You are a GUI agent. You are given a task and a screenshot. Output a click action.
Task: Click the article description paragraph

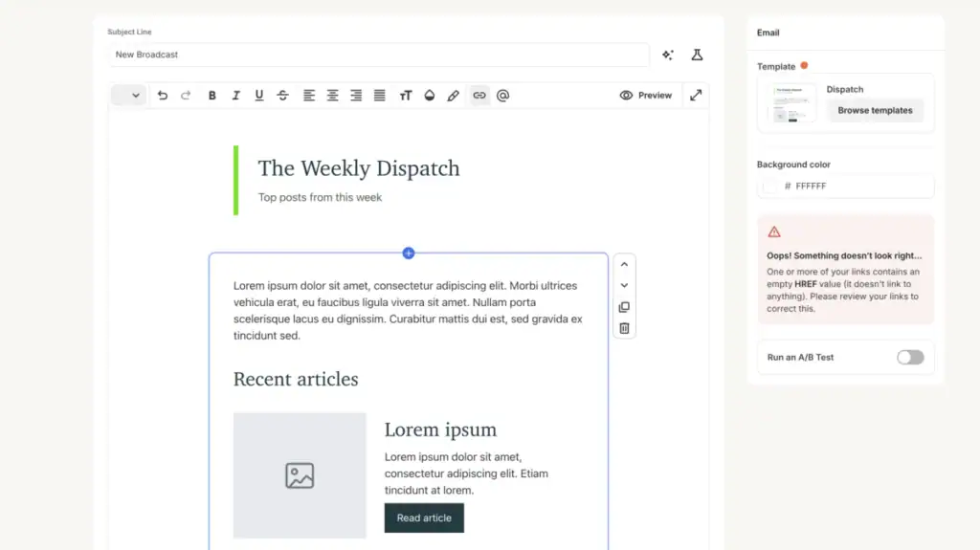(466, 473)
